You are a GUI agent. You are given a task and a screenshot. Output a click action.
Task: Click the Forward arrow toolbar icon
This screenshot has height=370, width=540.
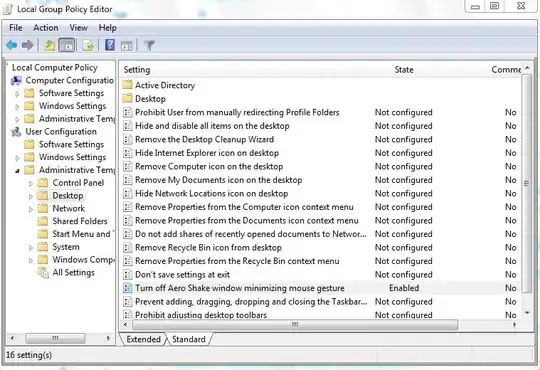click(28, 45)
